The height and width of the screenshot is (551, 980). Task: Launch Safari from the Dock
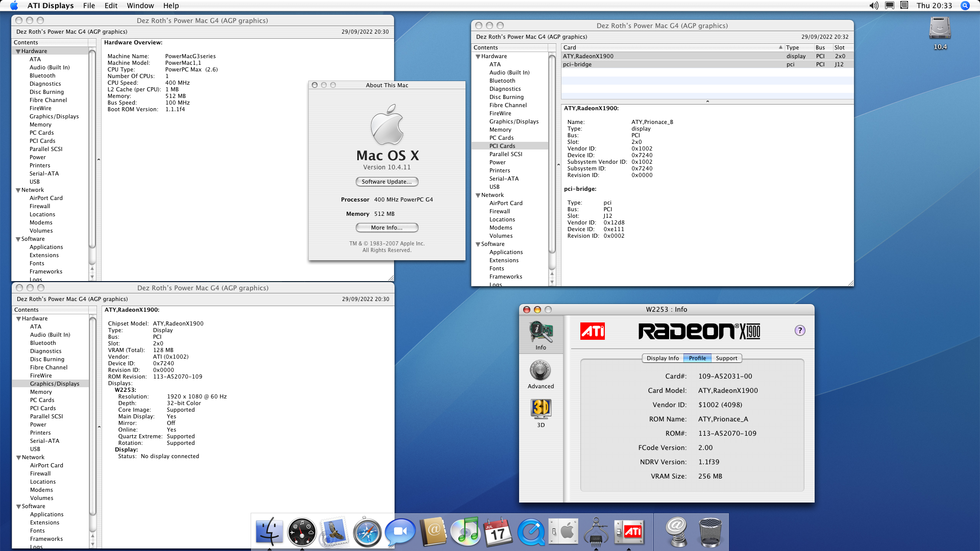pos(367,532)
